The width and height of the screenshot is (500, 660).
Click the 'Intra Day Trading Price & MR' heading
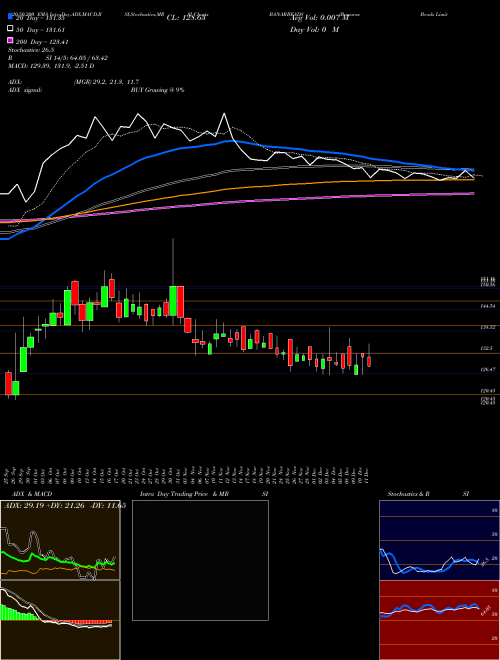[x=184, y=494]
